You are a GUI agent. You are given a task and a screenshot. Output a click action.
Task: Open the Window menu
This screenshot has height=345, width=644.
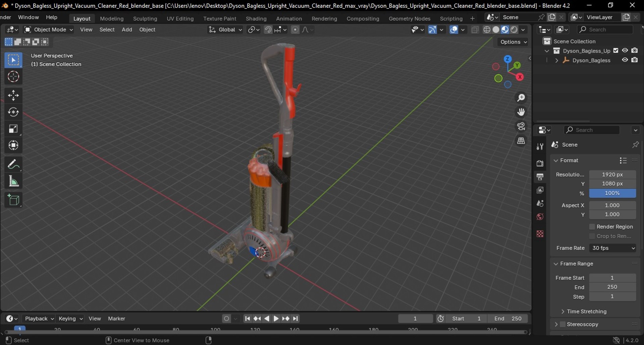tap(28, 17)
